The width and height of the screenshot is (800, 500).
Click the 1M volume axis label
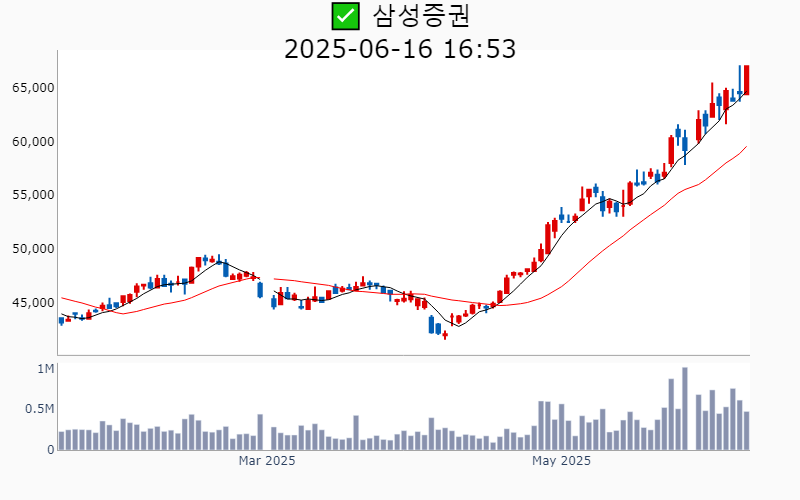click(45, 368)
